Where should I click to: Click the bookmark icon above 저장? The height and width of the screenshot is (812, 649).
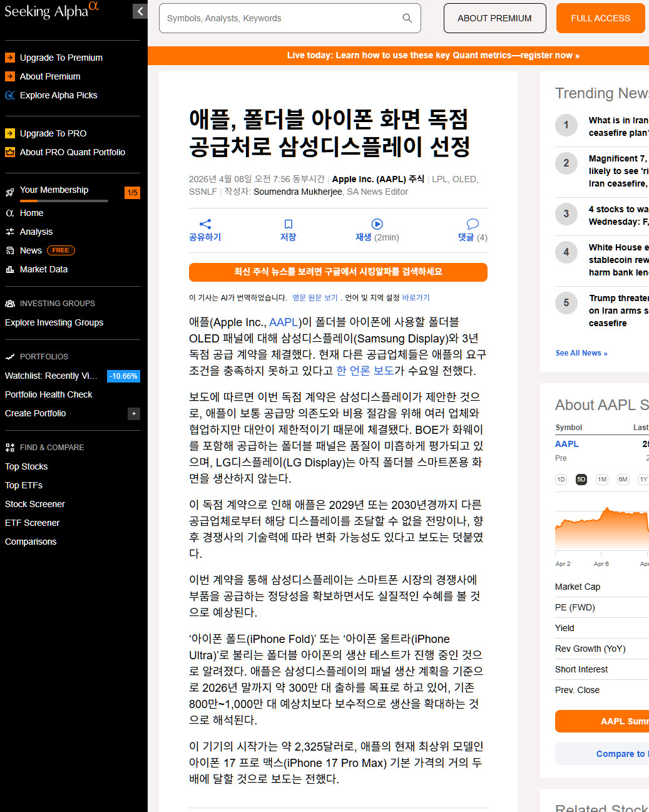(x=289, y=224)
